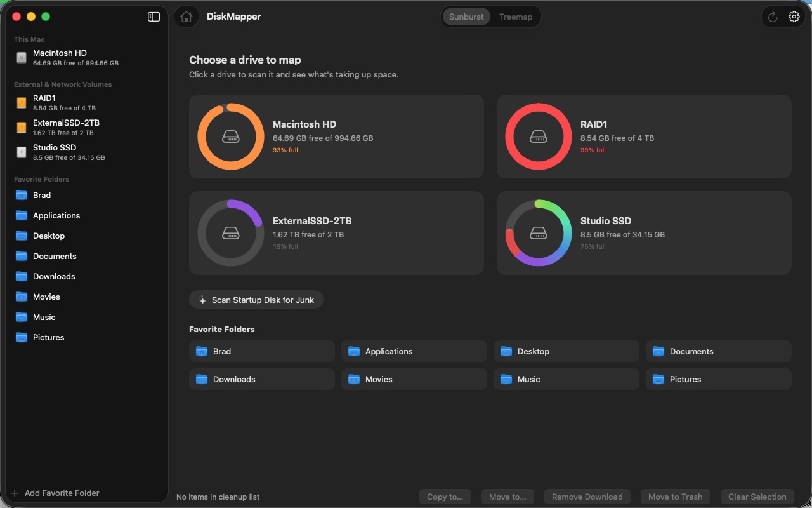Open Applications in sidebar favorites
This screenshot has width=812, height=508.
click(86, 215)
